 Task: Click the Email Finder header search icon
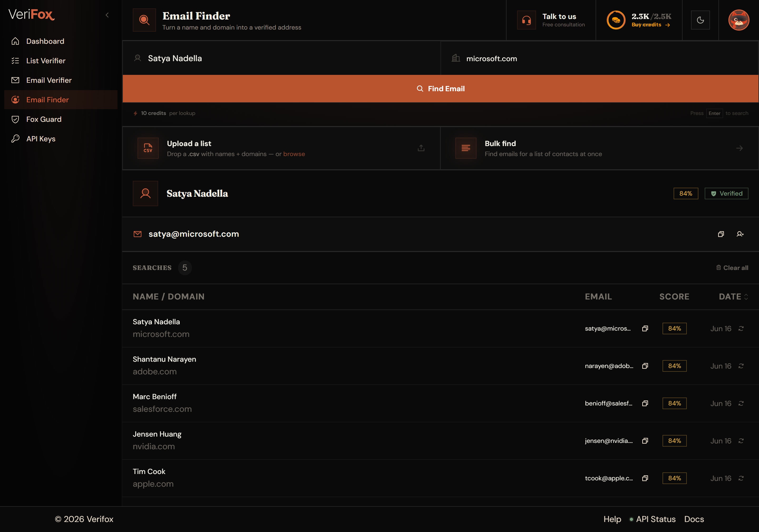(x=144, y=20)
